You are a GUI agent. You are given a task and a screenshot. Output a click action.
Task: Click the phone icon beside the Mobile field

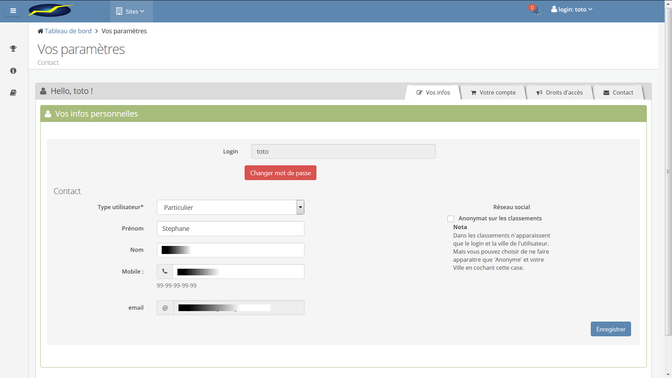pos(165,271)
